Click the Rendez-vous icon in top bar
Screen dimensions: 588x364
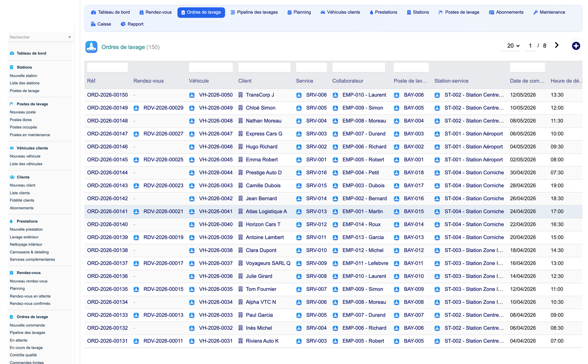(141, 12)
